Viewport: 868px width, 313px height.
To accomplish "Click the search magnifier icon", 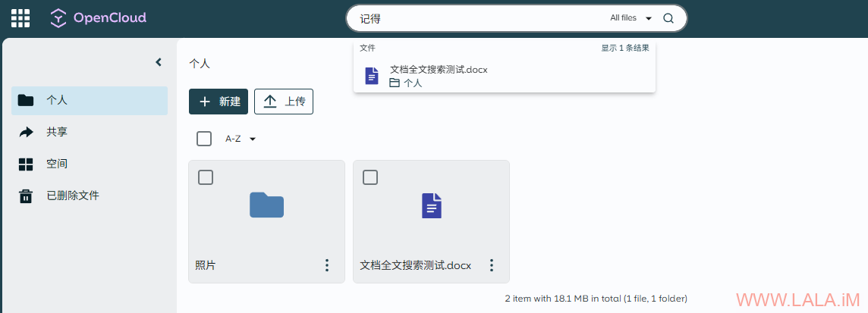I will 668,19.
